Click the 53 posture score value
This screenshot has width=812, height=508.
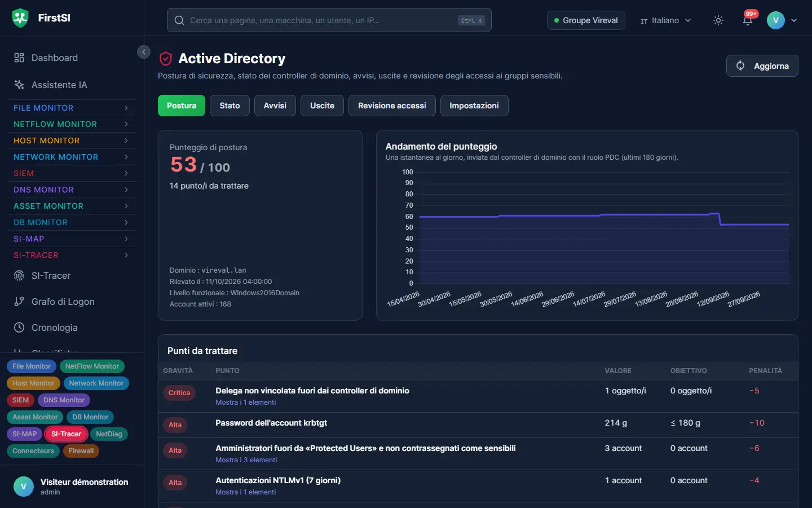[x=184, y=165]
